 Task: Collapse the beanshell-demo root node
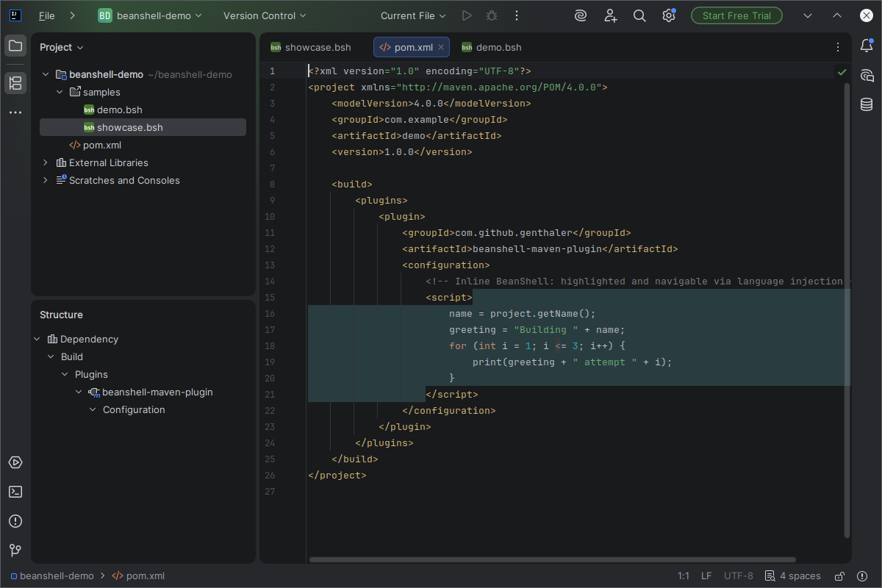(46, 74)
